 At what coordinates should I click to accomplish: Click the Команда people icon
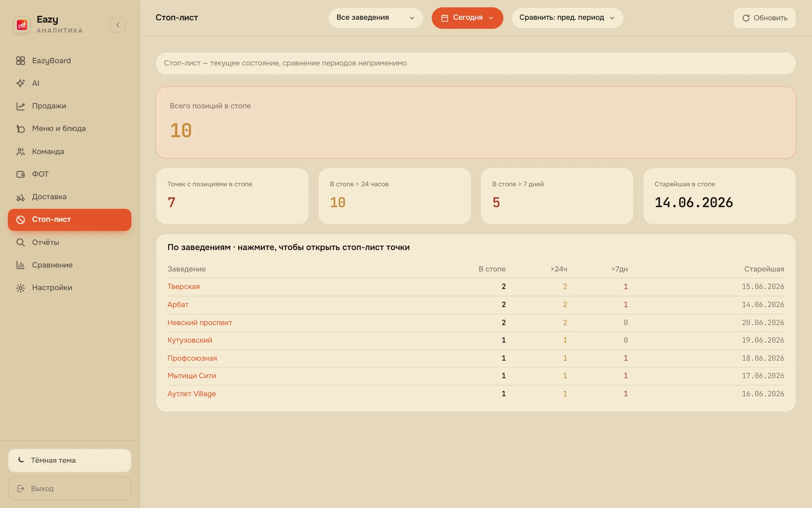pos(20,152)
